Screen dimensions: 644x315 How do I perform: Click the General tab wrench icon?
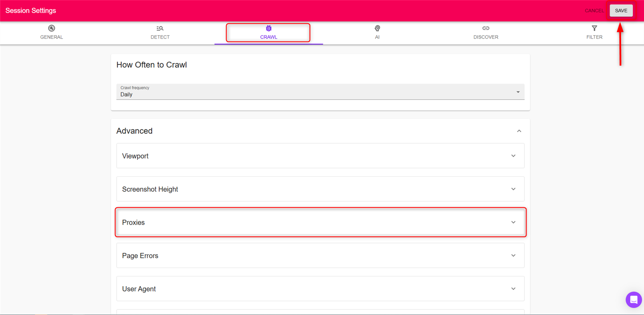pyautogui.click(x=51, y=28)
